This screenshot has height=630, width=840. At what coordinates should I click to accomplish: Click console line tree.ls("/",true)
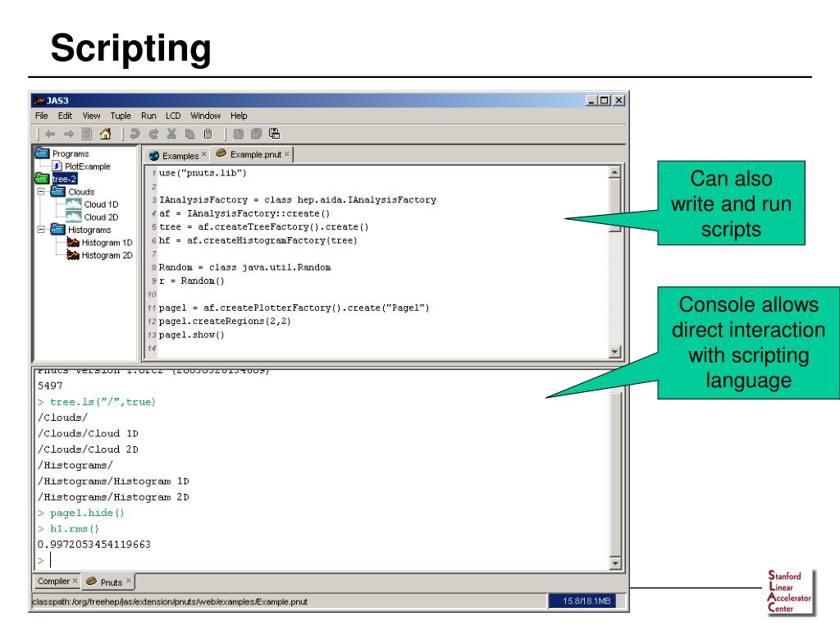(x=97, y=402)
